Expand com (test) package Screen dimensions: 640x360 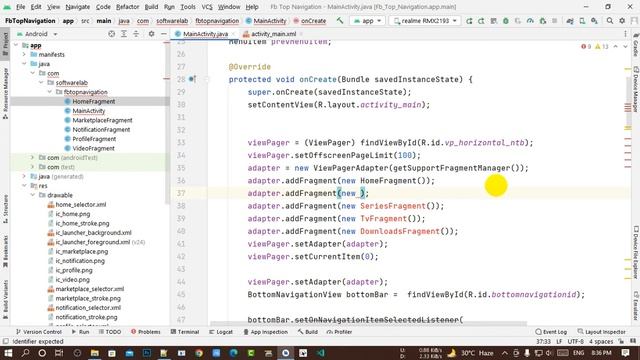pos(32,167)
